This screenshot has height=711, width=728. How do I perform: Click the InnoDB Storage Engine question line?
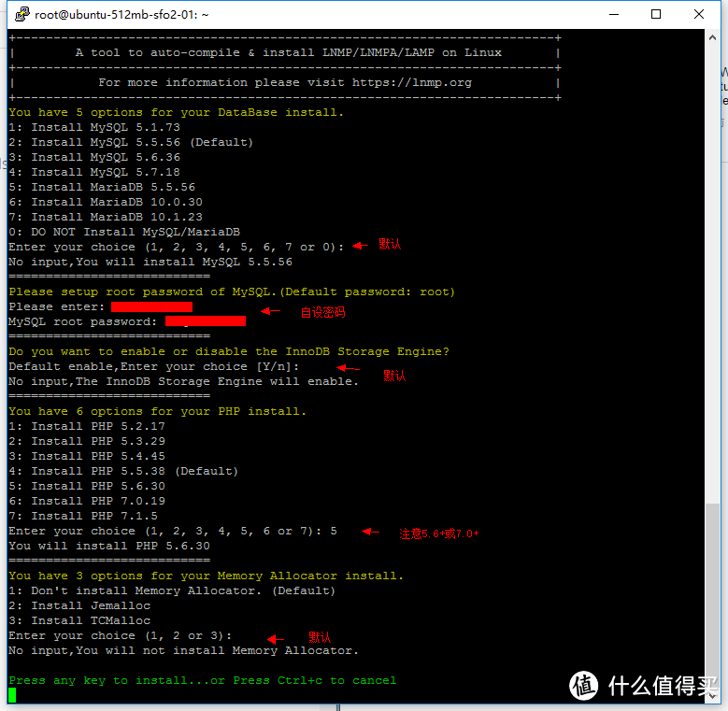tap(229, 351)
